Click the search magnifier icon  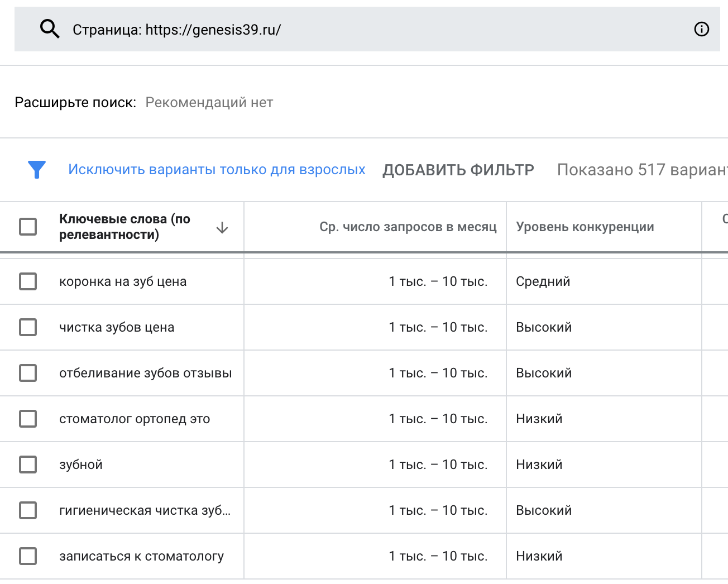click(x=50, y=29)
